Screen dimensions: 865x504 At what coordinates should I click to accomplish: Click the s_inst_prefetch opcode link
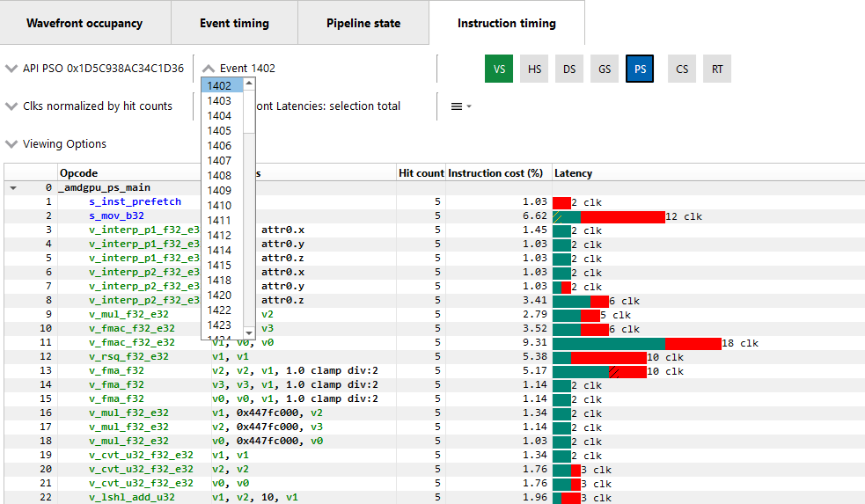(x=135, y=201)
